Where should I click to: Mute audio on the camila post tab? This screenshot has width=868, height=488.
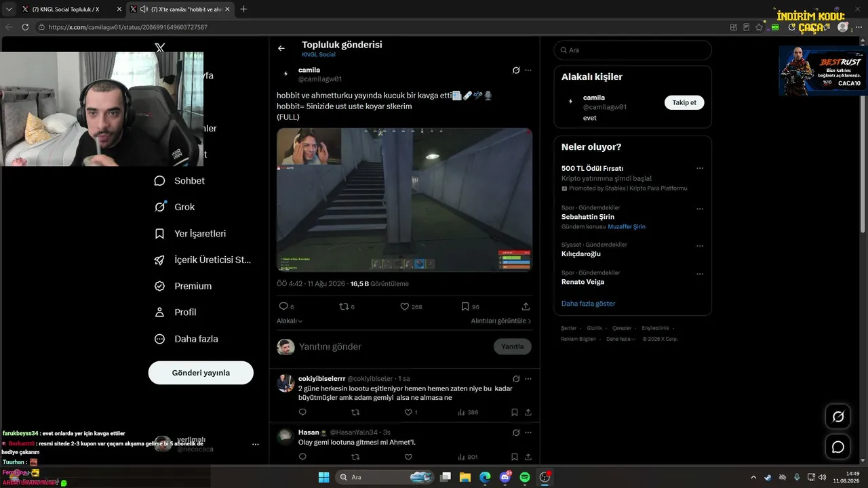coord(144,9)
